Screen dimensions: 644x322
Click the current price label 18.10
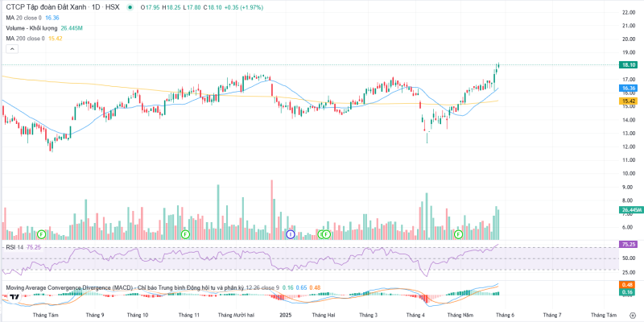pyautogui.click(x=628, y=65)
